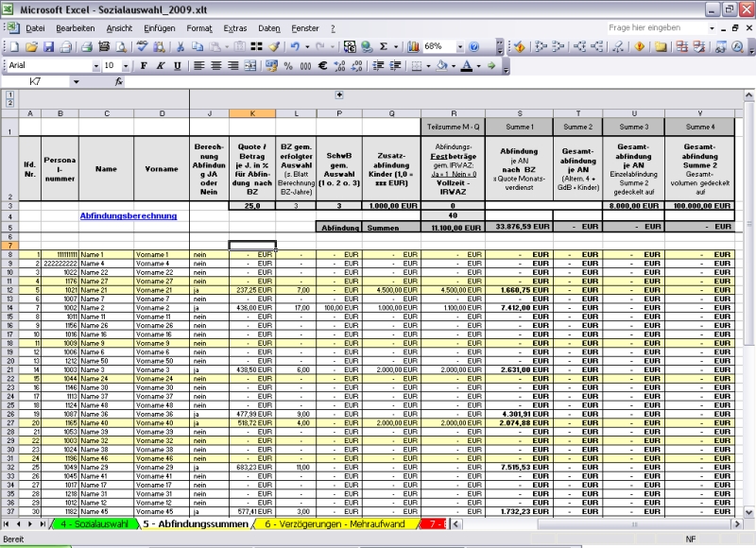Screen dimensions: 756x548
Task: Increase decimal places
Action: tap(339, 65)
